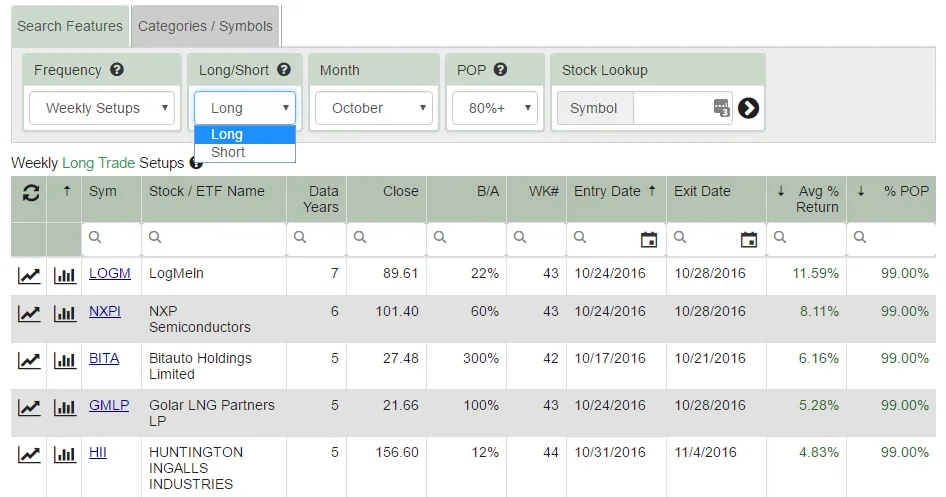The image size is (946, 497).
Task: Click the B/A column filter box
Action: tap(466, 239)
